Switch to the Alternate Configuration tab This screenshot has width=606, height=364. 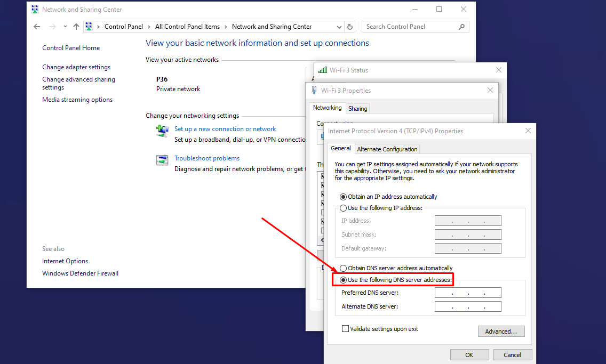pos(387,149)
